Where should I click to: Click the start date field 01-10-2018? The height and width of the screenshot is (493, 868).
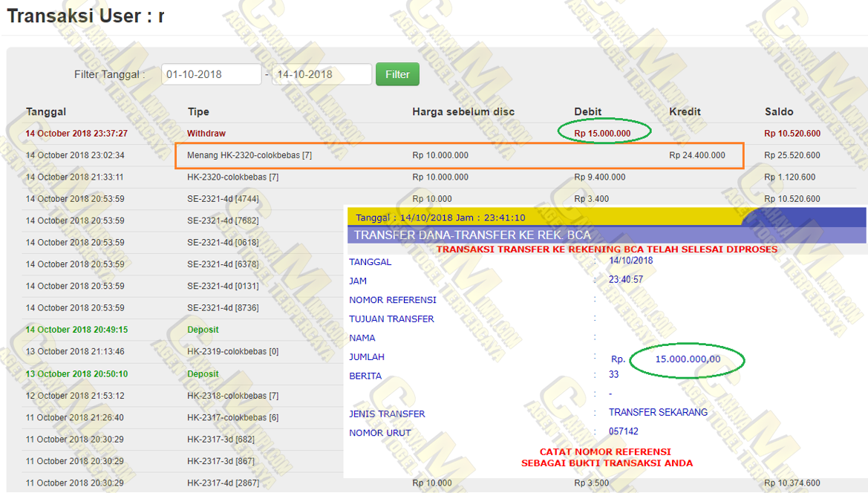point(211,74)
